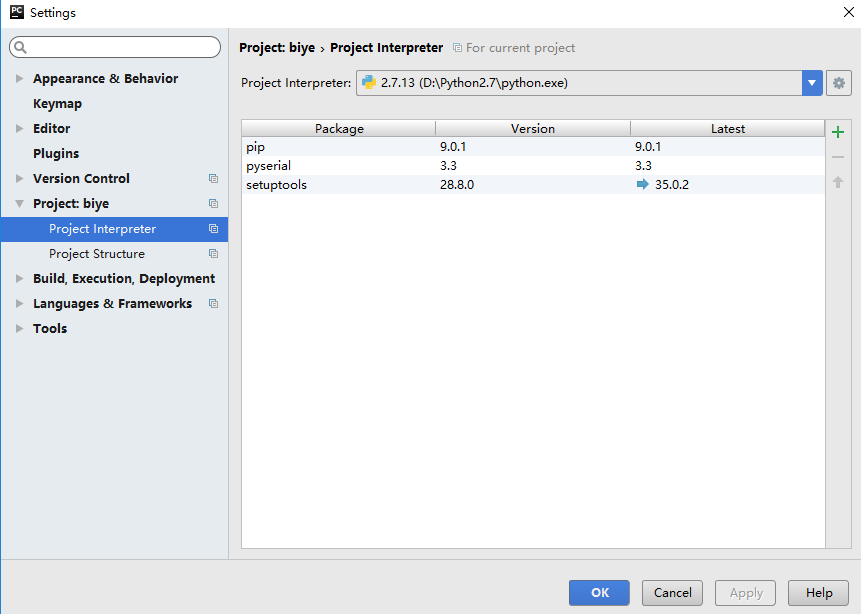Close the Settings dialog
861x614 pixels.
tap(848, 12)
